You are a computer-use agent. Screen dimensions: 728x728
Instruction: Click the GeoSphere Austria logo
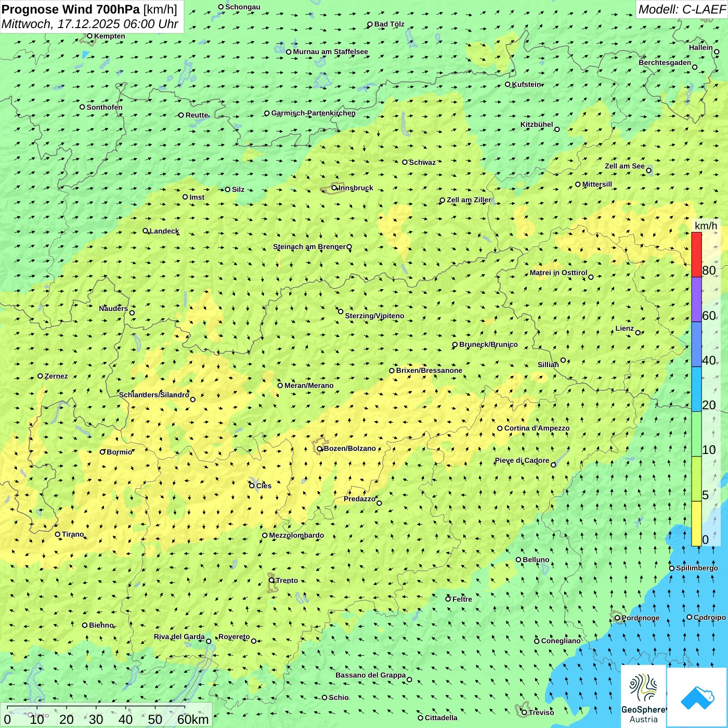(x=644, y=697)
